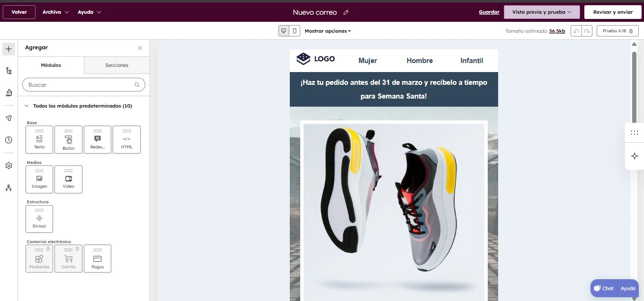Select the Redes sociales module

pyautogui.click(x=97, y=139)
